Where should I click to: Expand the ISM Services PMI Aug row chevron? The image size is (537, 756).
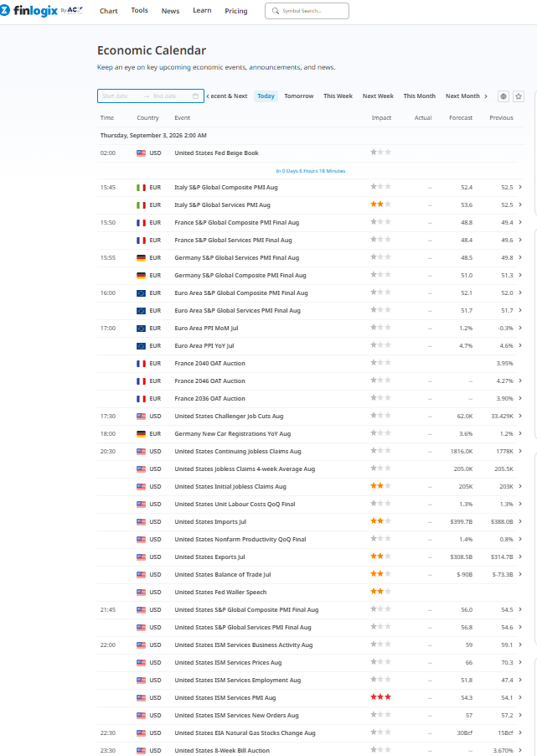[x=520, y=697]
